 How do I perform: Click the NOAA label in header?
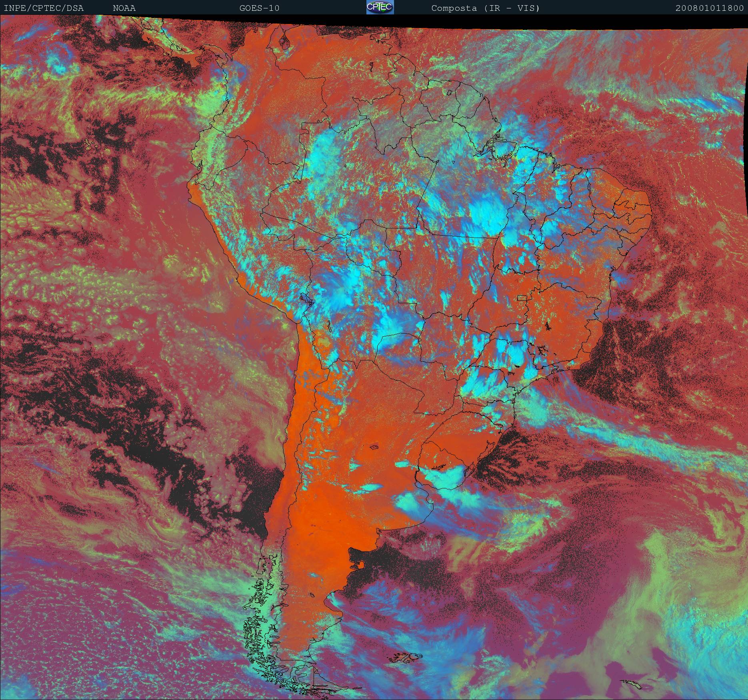(x=124, y=8)
